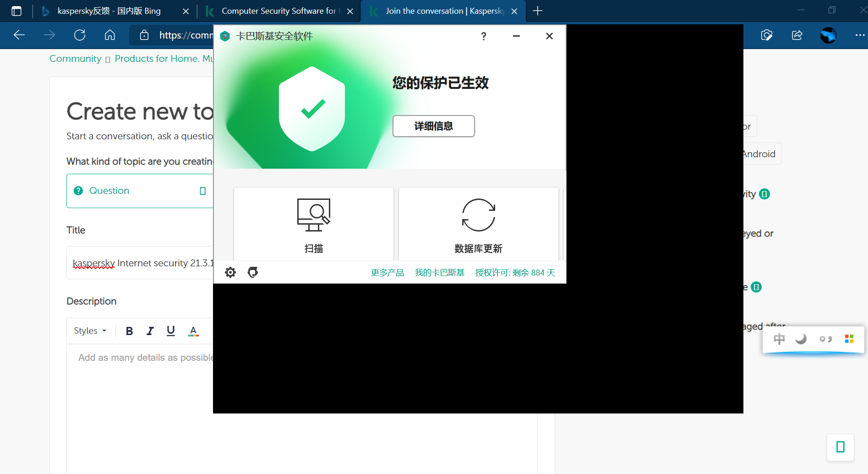
Task: Close the Join the conversation tab
Action: tap(514, 11)
